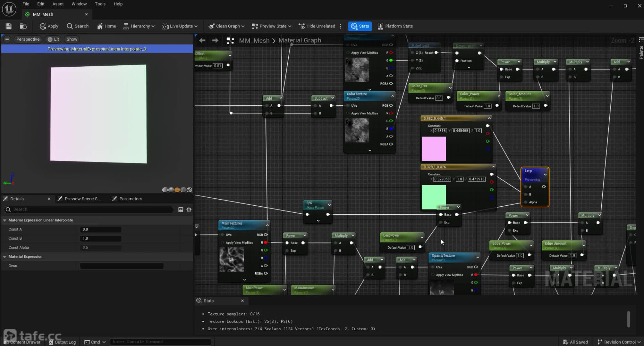Screen dimensions: 644x346
Task: Click the green constant color swatch
Action: pyautogui.click(x=434, y=197)
